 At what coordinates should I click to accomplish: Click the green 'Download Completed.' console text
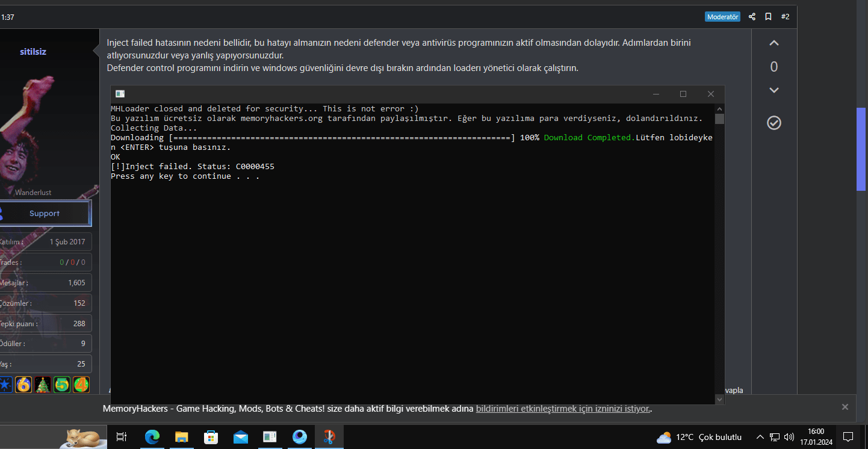pos(589,138)
